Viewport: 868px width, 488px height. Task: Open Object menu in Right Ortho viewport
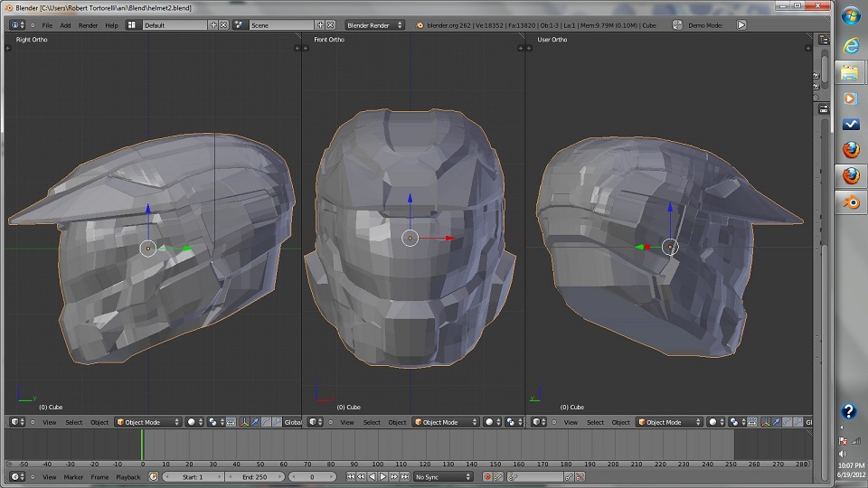coord(99,422)
